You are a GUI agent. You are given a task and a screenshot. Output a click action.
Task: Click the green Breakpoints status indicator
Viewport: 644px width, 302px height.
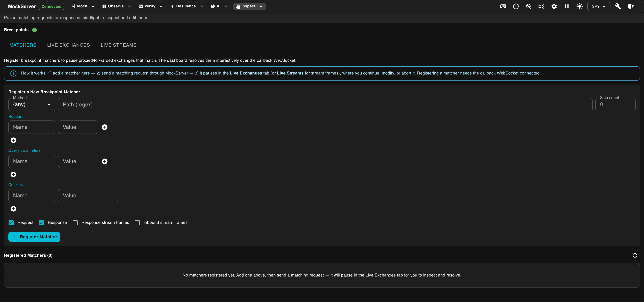(35, 30)
